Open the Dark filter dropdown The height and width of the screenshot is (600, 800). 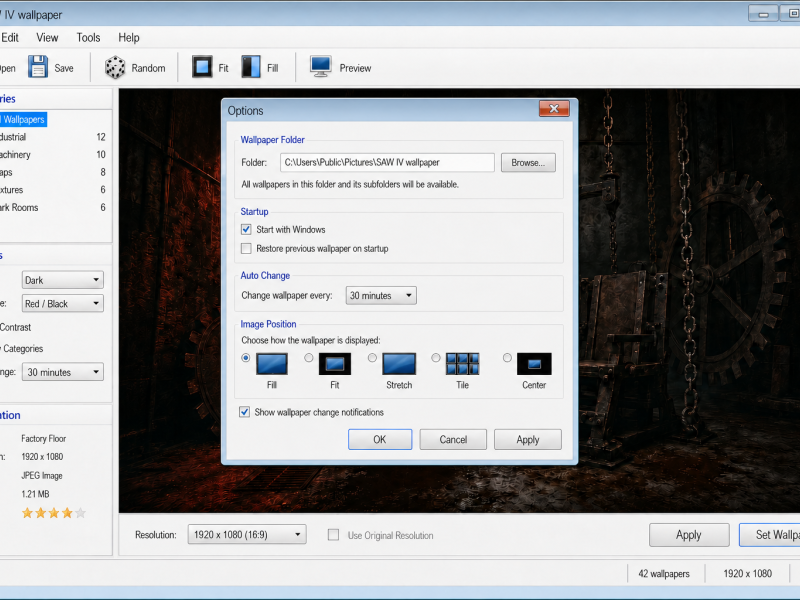[63, 280]
